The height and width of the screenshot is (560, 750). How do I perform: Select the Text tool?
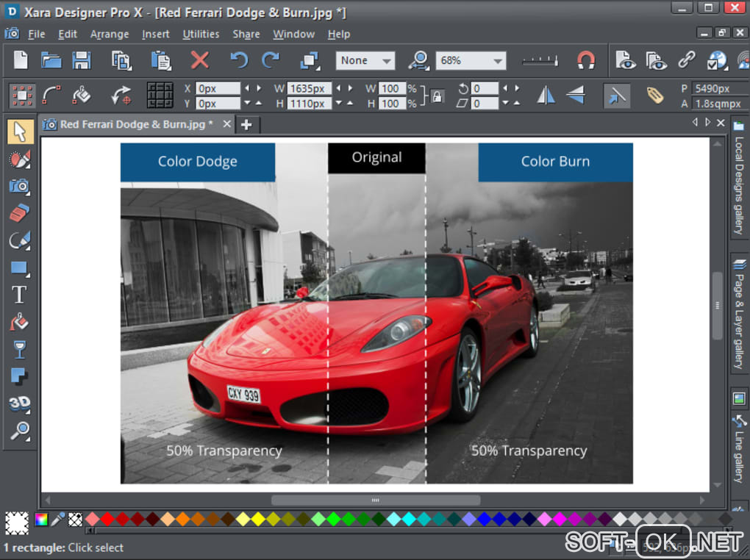click(x=19, y=295)
